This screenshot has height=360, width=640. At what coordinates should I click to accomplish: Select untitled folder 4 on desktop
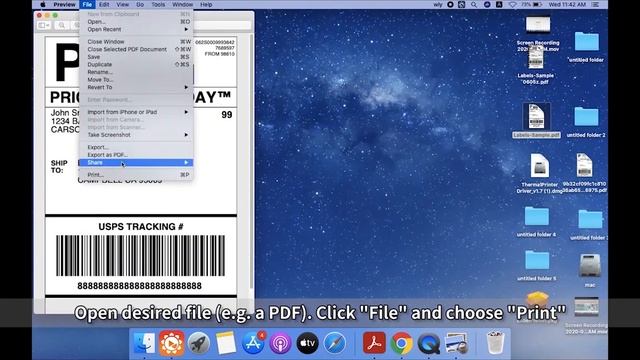(536, 222)
